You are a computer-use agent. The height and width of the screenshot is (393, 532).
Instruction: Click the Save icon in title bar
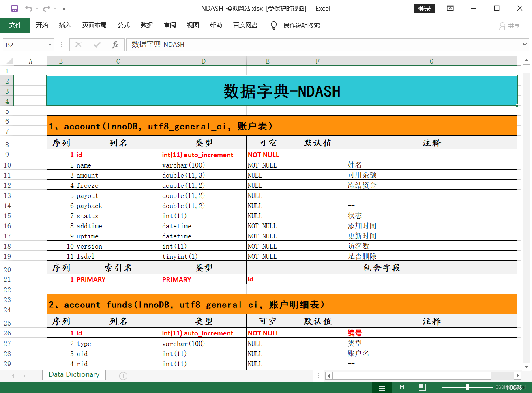(14, 8)
